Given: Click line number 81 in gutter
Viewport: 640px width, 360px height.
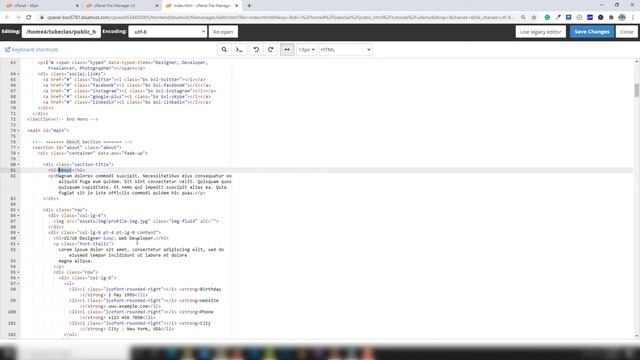Looking at the screenshot, I should point(13,170).
